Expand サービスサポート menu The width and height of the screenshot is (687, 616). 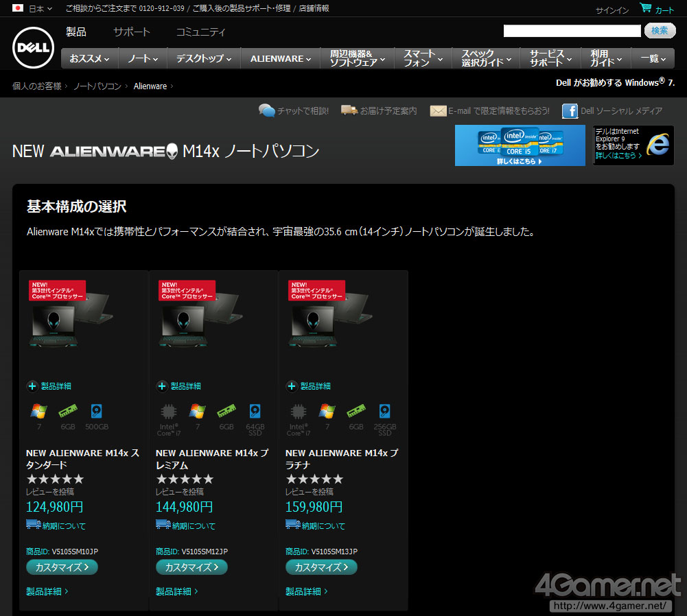pyautogui.click(x=550, y=58)
